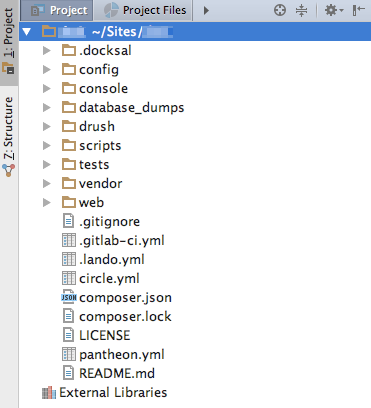Select the drush folder name
The image size is (371, 408).
[97, 127]
